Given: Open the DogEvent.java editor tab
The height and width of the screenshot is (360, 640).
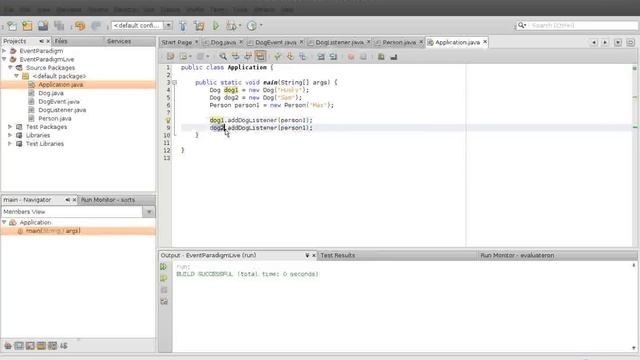Looking at the screenshot, I should coord(276,42).
